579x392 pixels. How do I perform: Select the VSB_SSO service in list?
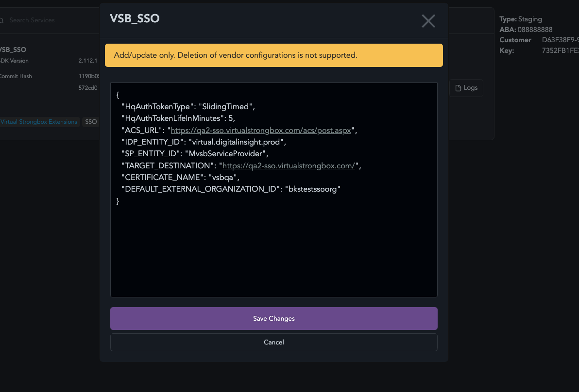pos(13,49)
